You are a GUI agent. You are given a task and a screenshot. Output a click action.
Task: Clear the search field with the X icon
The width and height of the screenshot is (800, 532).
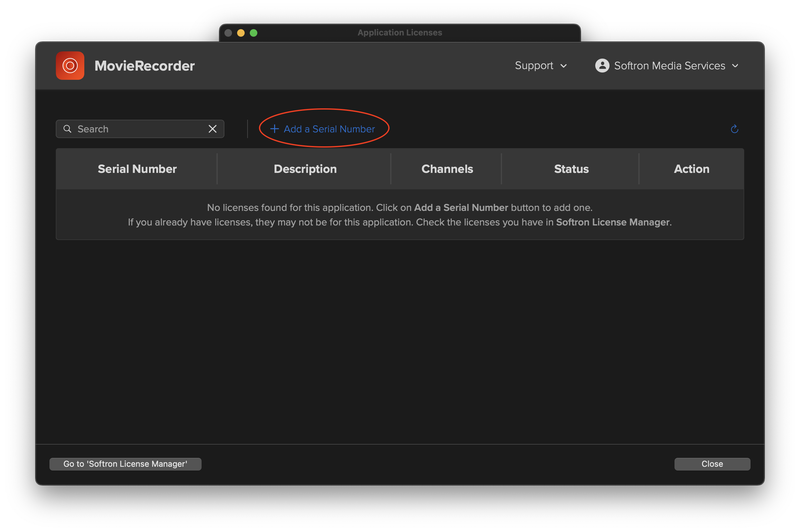click(213, 129)
